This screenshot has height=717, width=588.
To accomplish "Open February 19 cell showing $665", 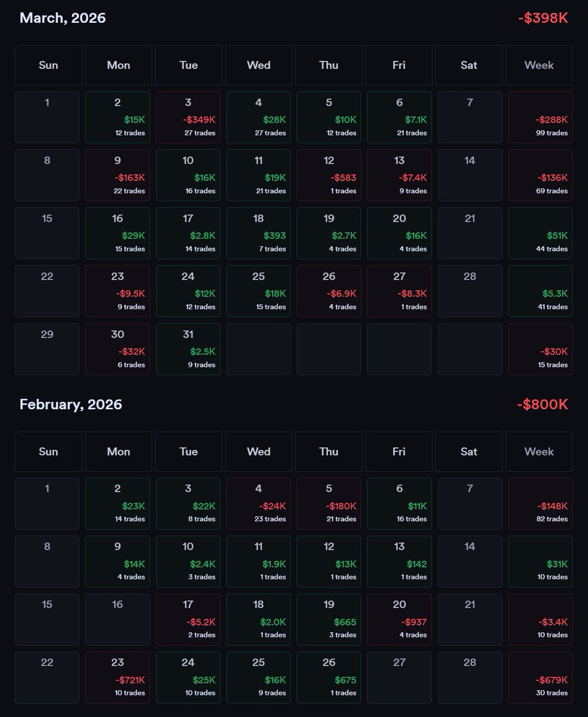I will click(x=329, y=620).
